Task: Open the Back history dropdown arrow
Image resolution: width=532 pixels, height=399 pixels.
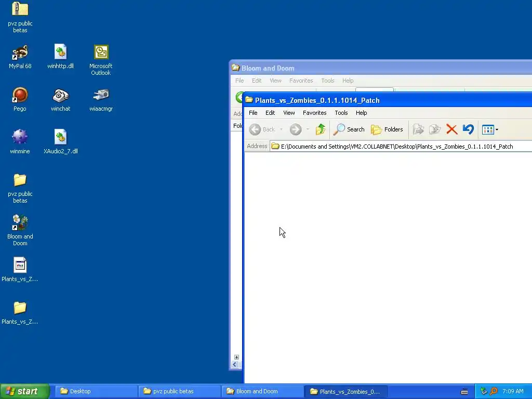Action: [281, 129]
